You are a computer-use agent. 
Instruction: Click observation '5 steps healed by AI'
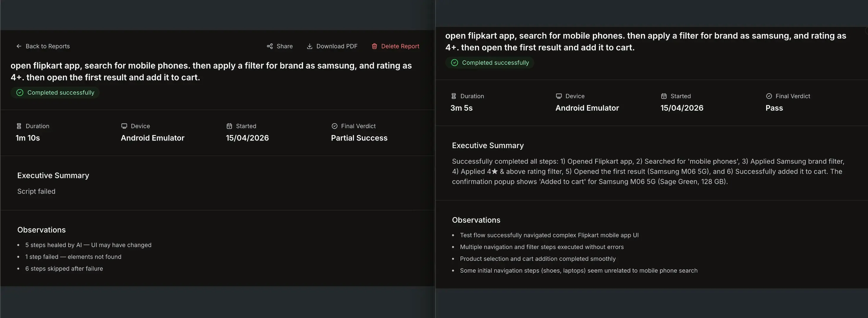pos(88,245)
